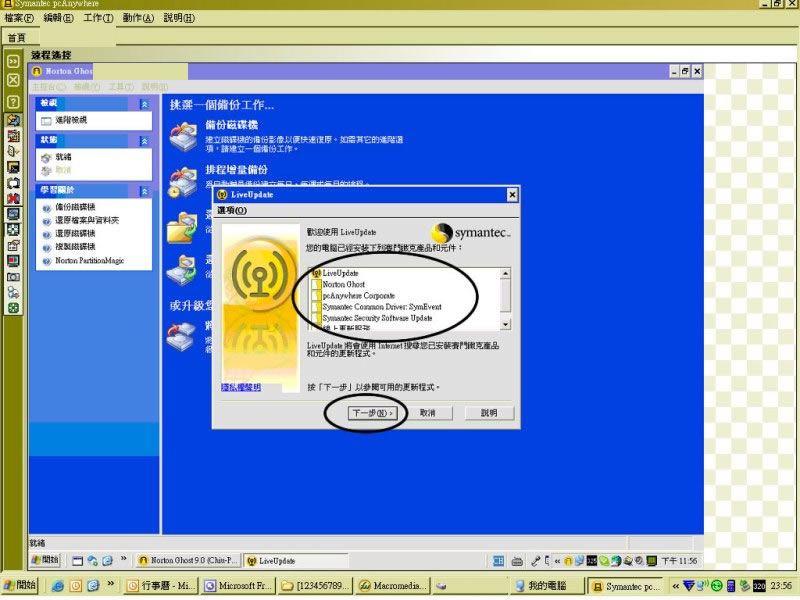This screenshot has height=600, width=800.
Task: Open the 還原磁碟機 help link
Action: (75, 234)
